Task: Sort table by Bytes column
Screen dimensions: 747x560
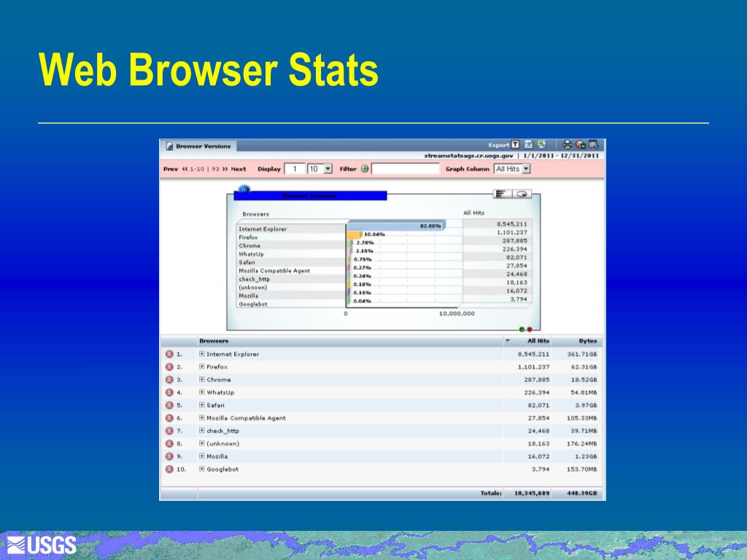Action: (588, 341)
